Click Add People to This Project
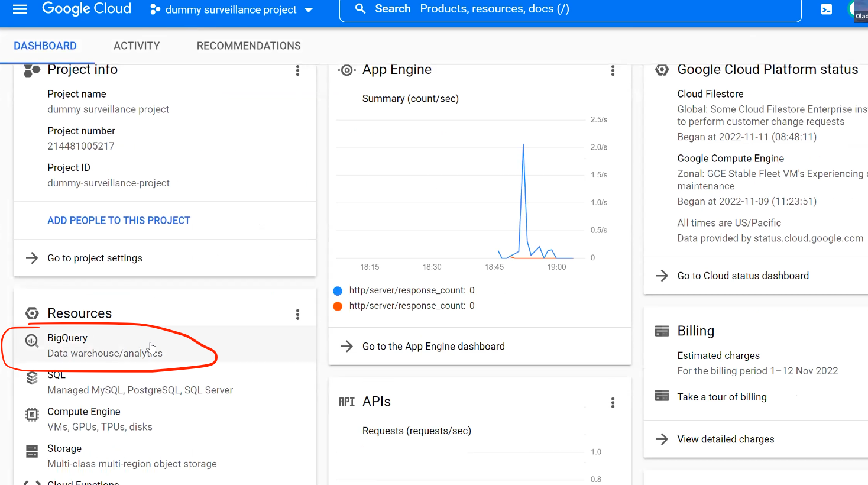The height and width of the screenshot is (485, 868). [x=119, y=221]
